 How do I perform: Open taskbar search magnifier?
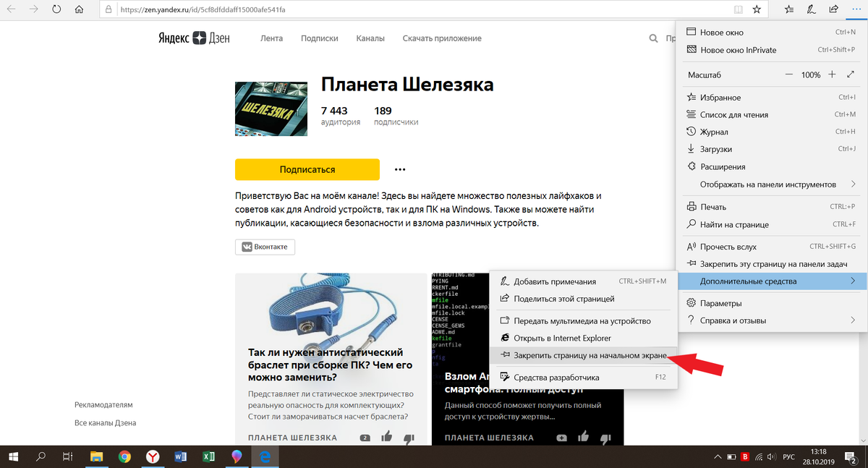click(x=41, y=456)
